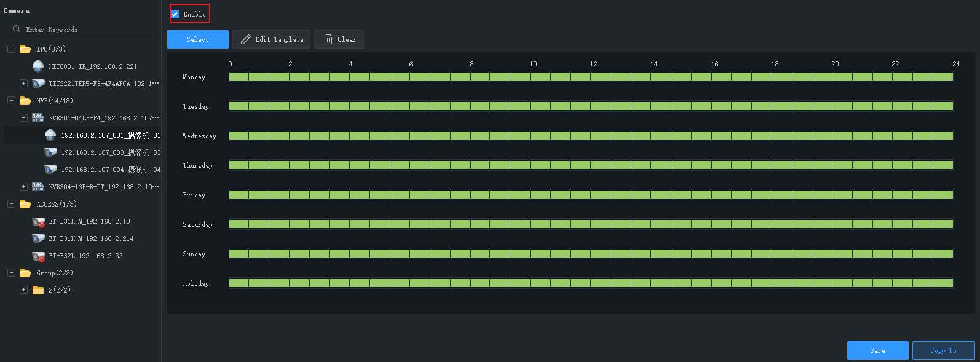Image resolution: width=980 pixels, height=362 pixels.
Task: Click the Friday schedule bar
Action: click(x=591, y=195)
